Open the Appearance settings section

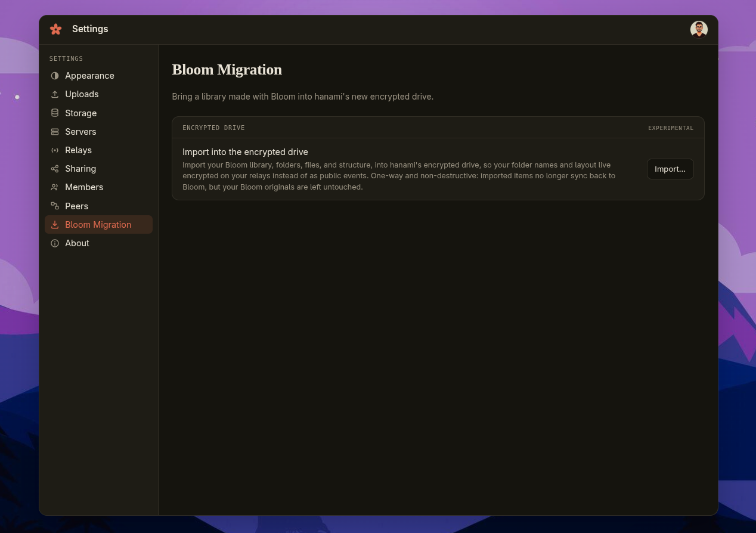tap(98, 76)
